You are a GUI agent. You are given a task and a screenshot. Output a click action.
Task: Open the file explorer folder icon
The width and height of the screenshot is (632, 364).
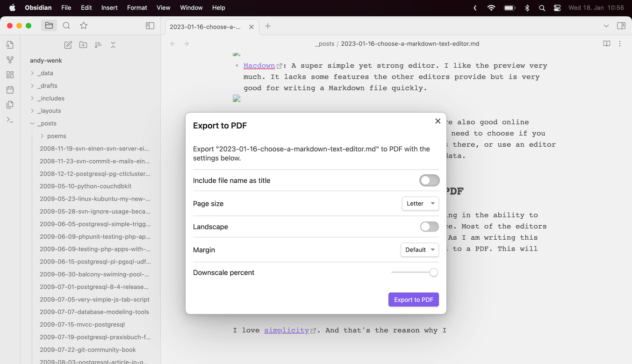[49, 26]
